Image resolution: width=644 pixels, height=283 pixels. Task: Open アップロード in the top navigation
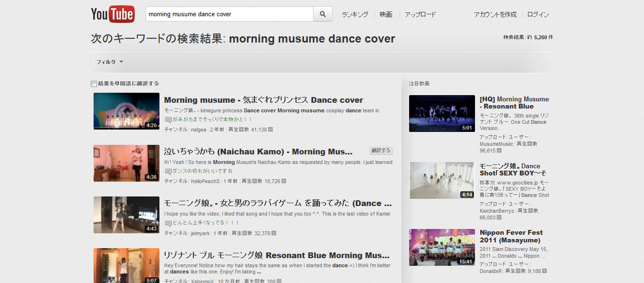click(420, 14)
